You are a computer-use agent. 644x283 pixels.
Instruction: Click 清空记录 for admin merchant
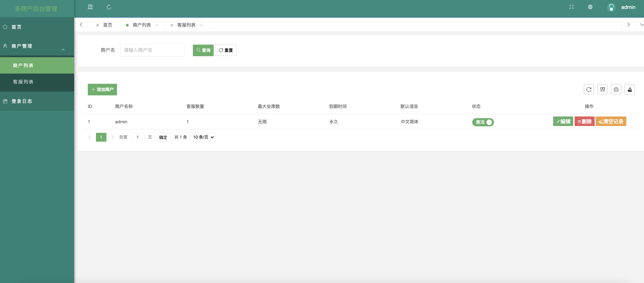point(611,122)
